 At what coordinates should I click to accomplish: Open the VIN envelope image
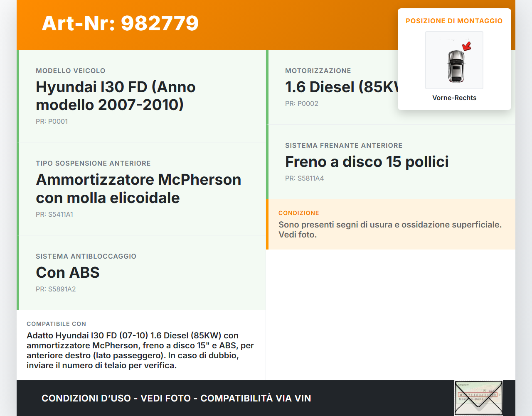pos(478,398)
